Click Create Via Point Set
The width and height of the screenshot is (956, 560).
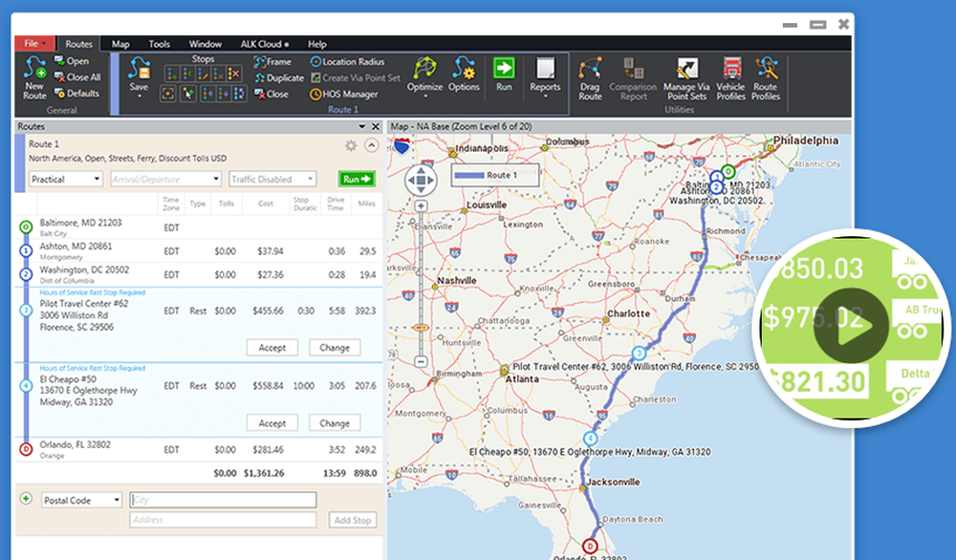coord(356,78)
